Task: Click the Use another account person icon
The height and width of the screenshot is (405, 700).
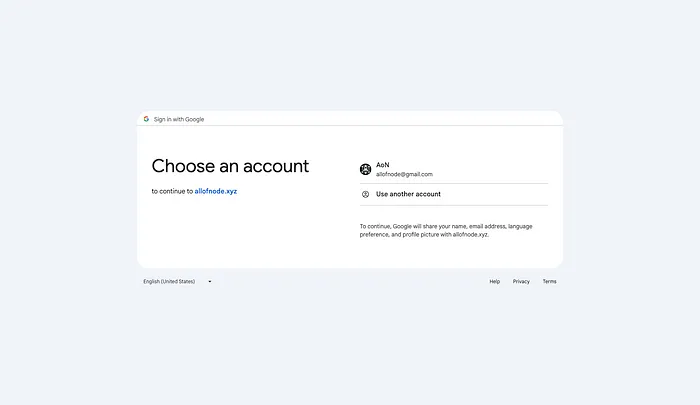Action: pos(365,194)
